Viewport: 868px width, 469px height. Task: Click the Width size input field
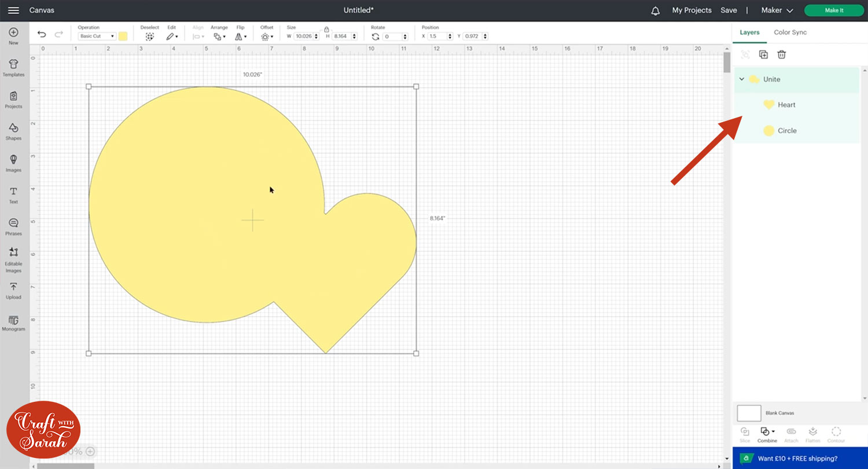pyautogui.click(x=303, y=36)
